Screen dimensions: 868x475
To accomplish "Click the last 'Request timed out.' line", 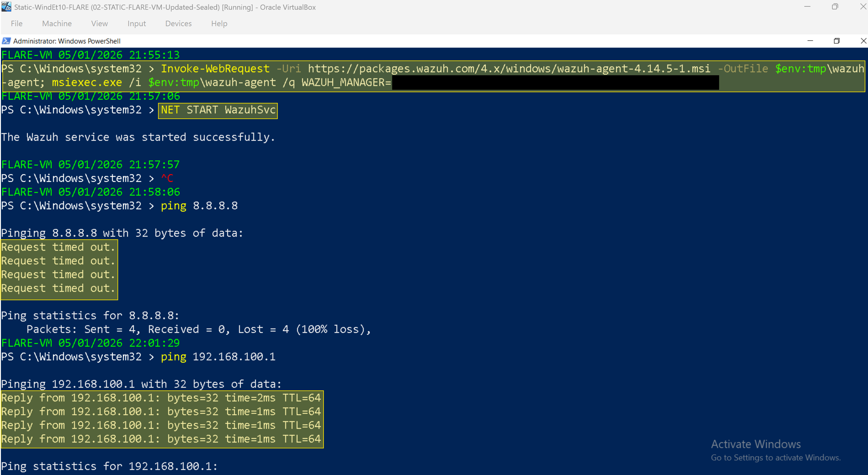I will click(58, 288).
